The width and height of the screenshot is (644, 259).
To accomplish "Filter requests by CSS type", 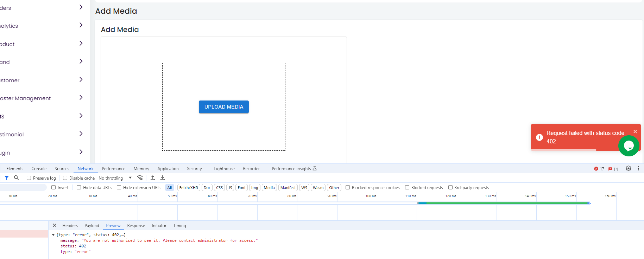I will (x=219, y=188).
